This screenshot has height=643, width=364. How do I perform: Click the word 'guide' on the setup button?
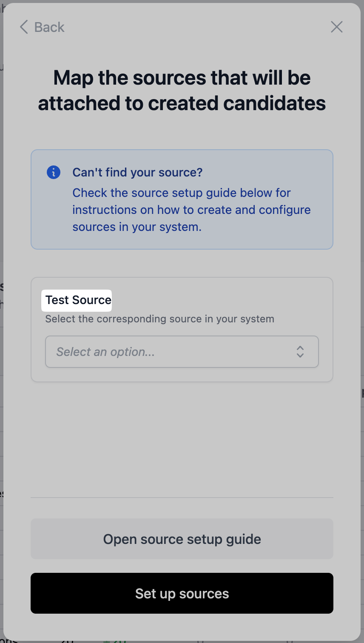244,539
